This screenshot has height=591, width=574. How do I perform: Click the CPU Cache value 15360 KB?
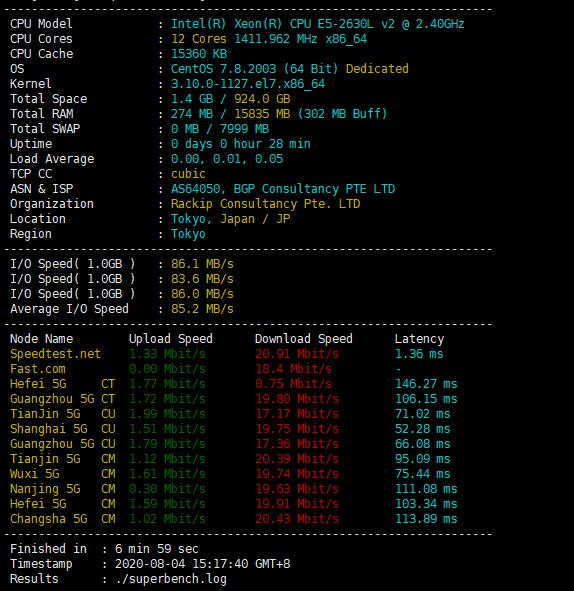pyautogui.click(x=199, y=54)
